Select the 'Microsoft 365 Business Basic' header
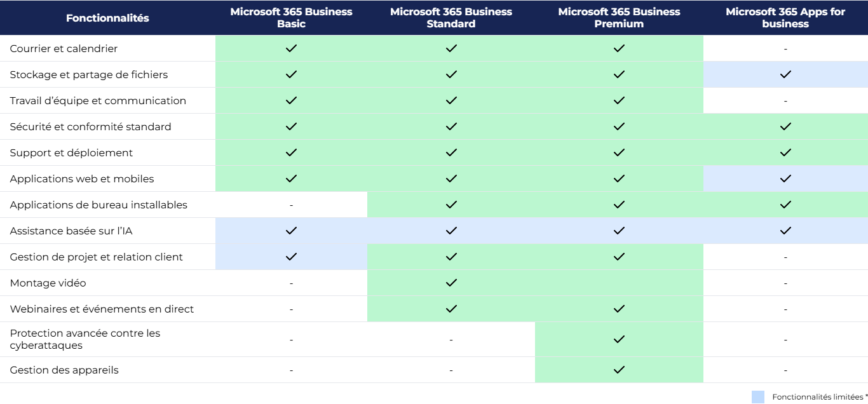868x404 pixels. click(291, 18)
